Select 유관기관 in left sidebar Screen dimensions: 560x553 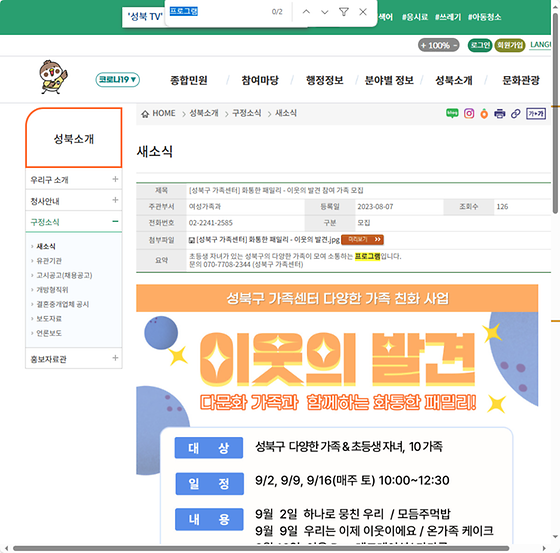49,261
